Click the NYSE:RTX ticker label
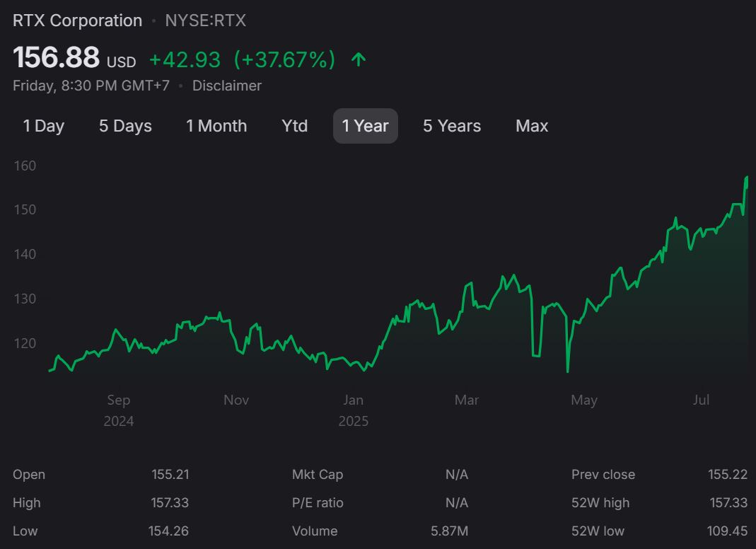 205,21
